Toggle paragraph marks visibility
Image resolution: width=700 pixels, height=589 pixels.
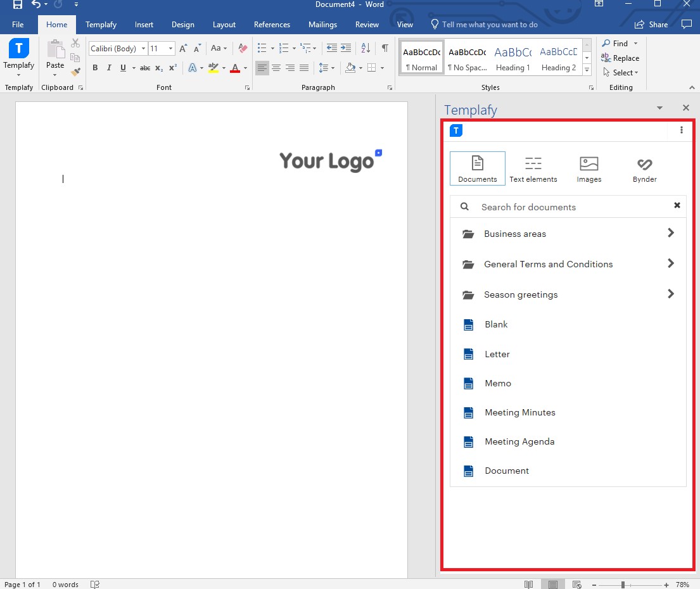click(x=385, y=47)
